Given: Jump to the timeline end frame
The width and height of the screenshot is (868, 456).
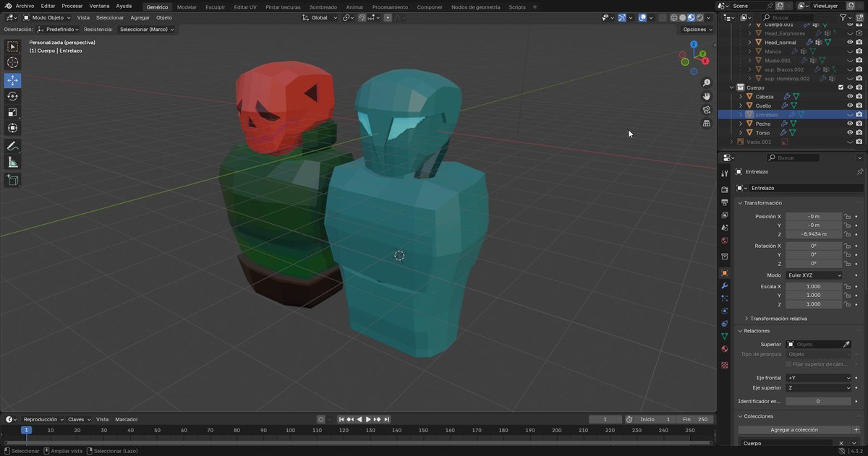Looking at the screenshot, I should pyautogui.click(x=387, y=419).
